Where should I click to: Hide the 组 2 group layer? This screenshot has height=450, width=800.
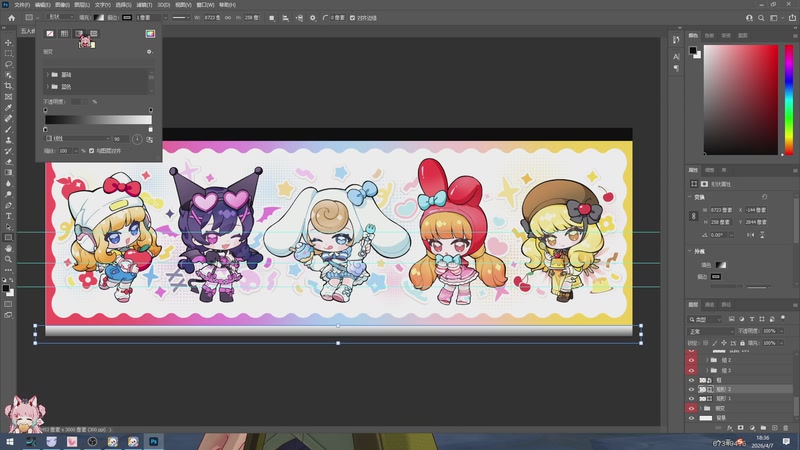(691, 360)
